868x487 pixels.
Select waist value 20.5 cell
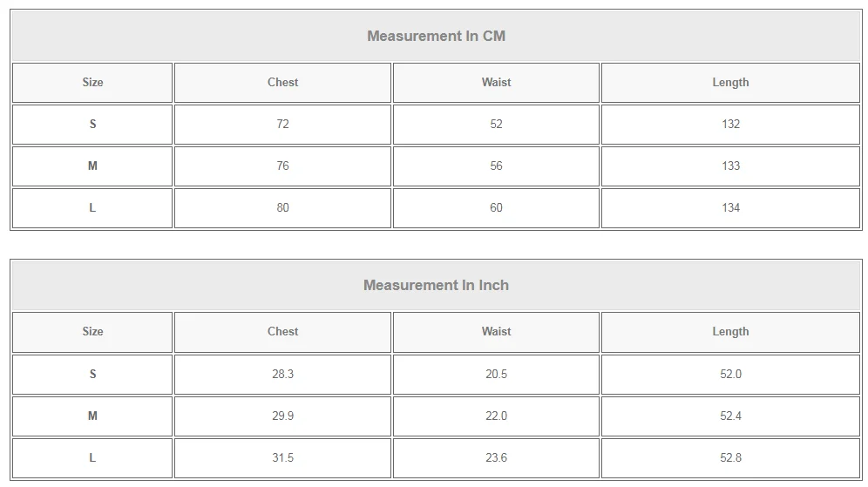[x=496, y=374]
